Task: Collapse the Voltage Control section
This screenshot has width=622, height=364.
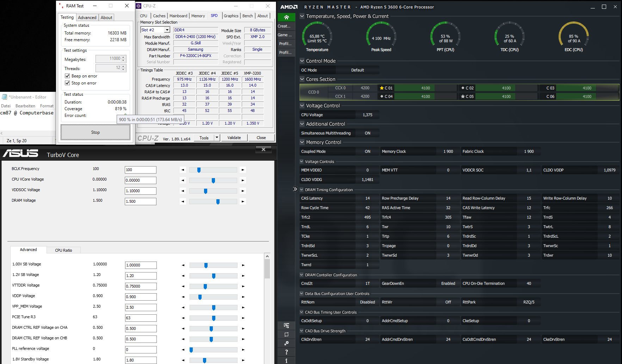Action: [302, 106]
